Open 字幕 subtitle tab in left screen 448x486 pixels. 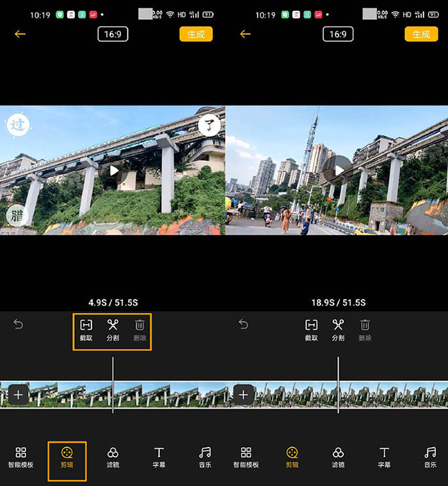[x=159, y=457]
